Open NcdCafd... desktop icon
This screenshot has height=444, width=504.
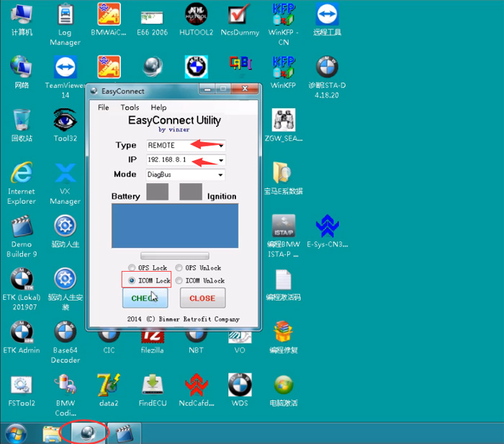click(x=197, y=390)
